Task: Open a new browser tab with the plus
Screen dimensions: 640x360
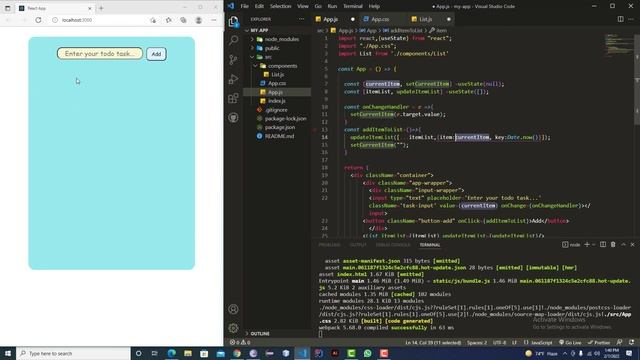Action: pyautogui.click(x=101, y=8)
